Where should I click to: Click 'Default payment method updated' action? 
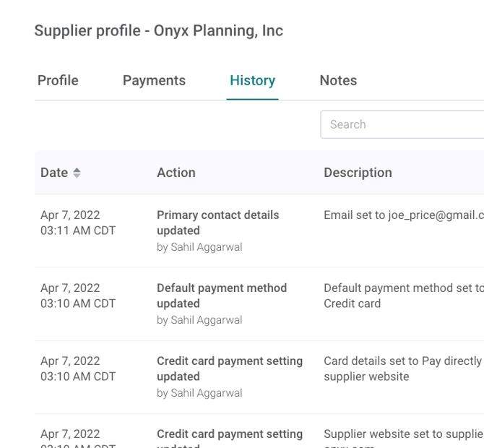pos(222,296)
